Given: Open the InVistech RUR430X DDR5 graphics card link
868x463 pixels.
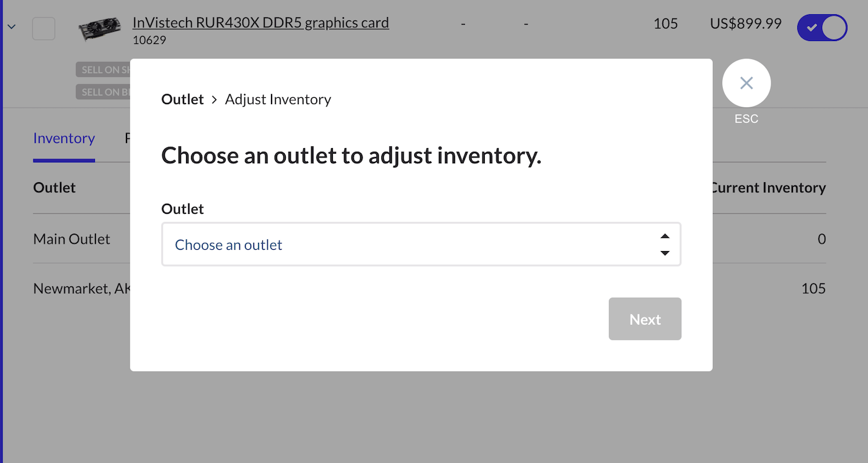Looking at the screenshot, I should [260, 23].
